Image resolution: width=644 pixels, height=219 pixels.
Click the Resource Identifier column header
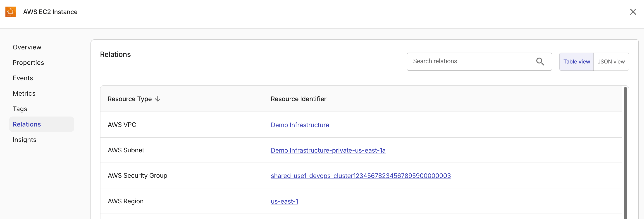click(298, 99)
